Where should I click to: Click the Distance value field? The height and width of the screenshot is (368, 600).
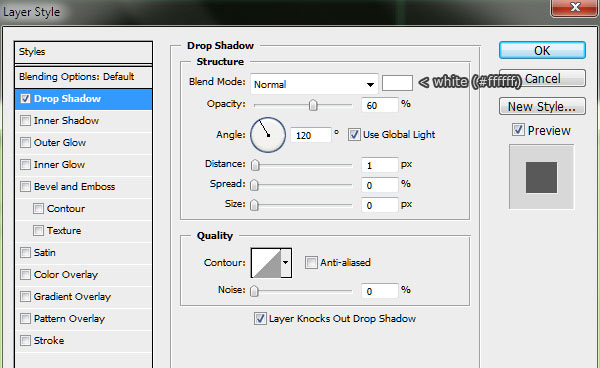click(x=379, y=165)
